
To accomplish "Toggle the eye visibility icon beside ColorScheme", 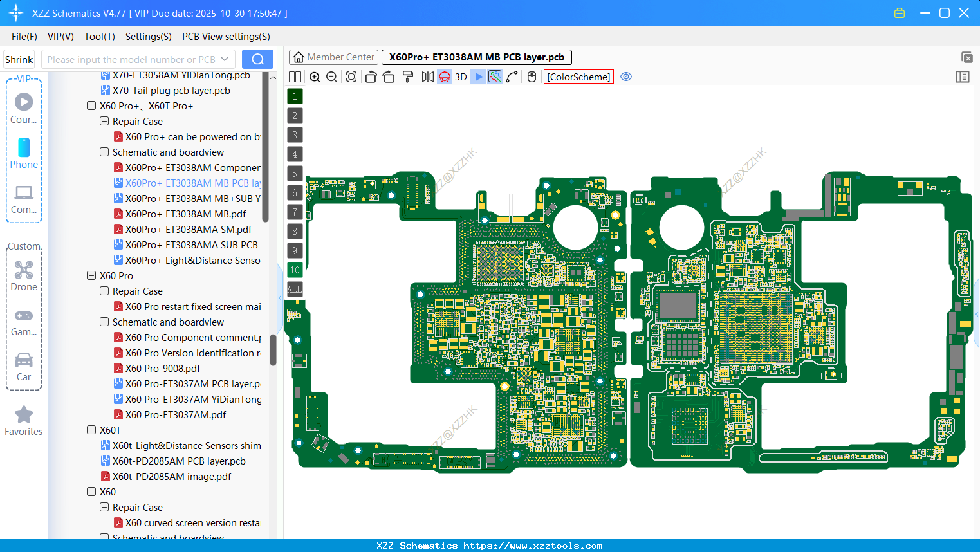I will click(626, 77).
